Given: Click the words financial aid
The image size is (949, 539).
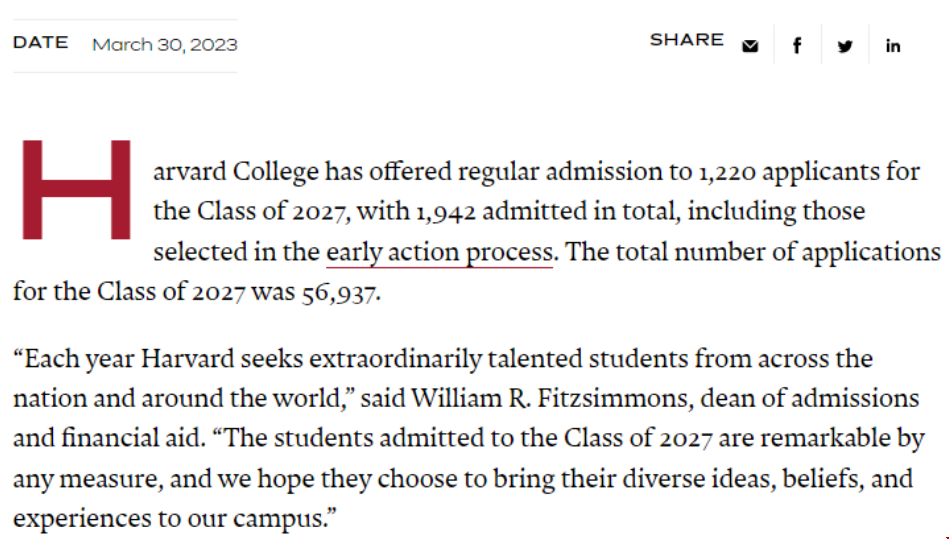Looking at the screenshot, I should coord(133,438).
